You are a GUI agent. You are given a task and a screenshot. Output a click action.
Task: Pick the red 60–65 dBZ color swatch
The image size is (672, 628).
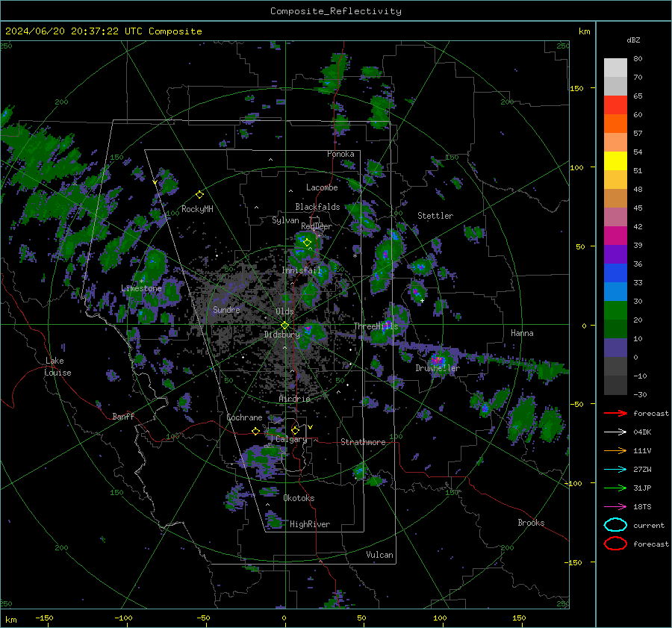tap(615, 105)
